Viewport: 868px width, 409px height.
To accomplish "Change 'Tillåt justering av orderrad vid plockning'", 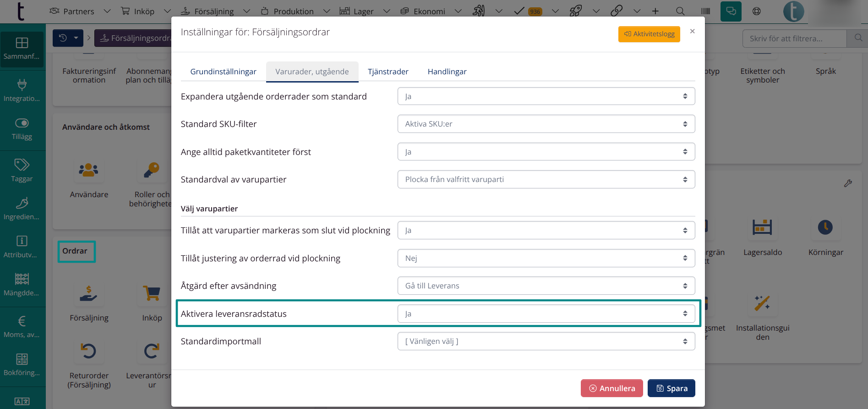I will (x=546, y=258).
